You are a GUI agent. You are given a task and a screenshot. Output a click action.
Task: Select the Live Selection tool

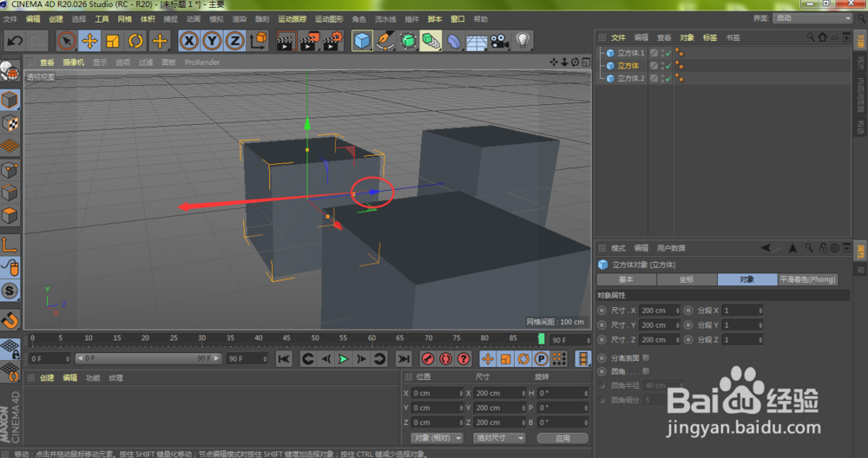point(67,41)
